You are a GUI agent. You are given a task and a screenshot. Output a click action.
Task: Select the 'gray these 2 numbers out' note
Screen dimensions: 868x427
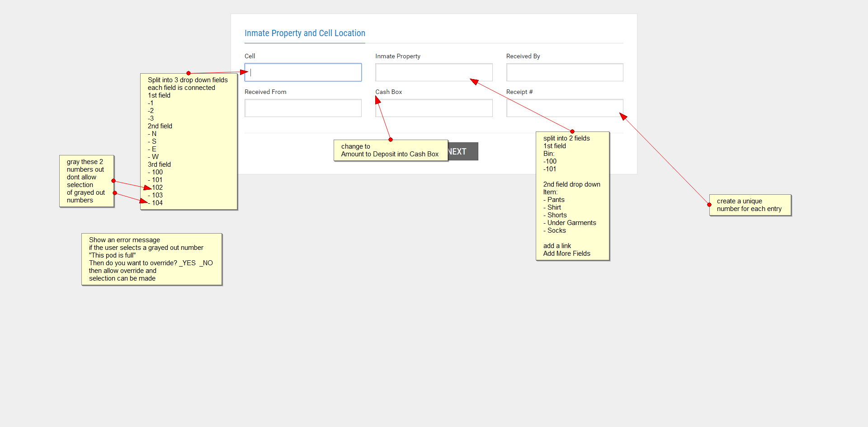(86, 181)
